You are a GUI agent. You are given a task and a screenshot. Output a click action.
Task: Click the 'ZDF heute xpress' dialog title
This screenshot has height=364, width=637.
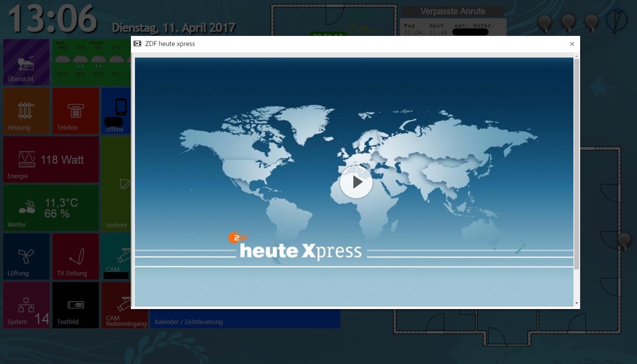click(170, 44)
